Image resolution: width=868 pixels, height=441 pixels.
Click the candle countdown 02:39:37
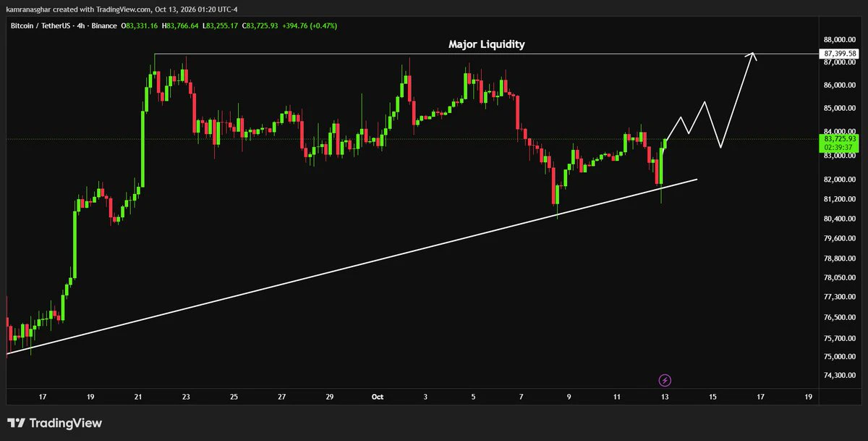(x=840, y=147)
